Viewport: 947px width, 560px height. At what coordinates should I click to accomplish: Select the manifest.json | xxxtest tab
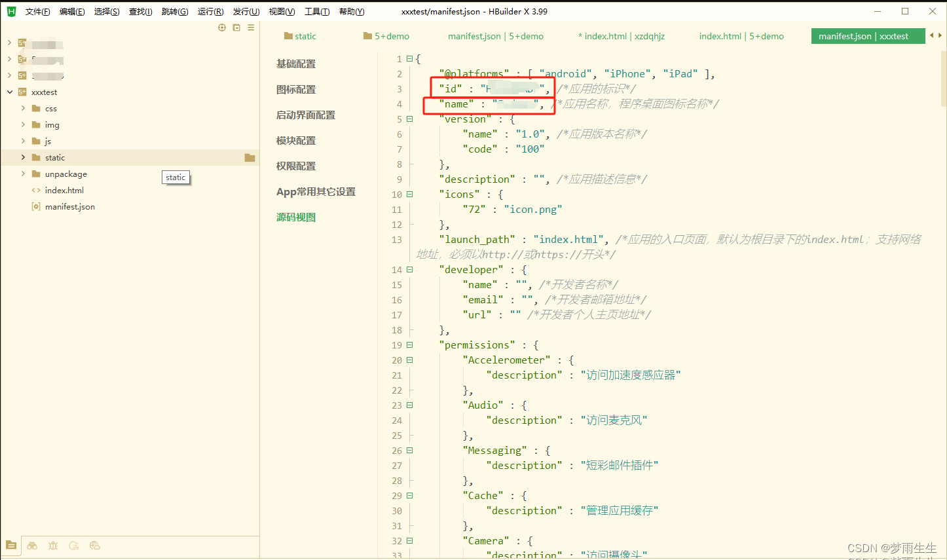[868, 36]
